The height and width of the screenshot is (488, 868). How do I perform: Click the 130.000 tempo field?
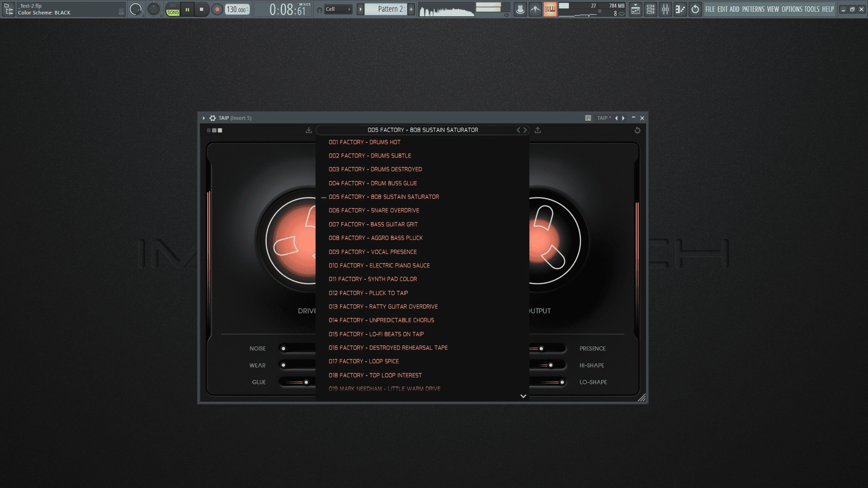237,9
